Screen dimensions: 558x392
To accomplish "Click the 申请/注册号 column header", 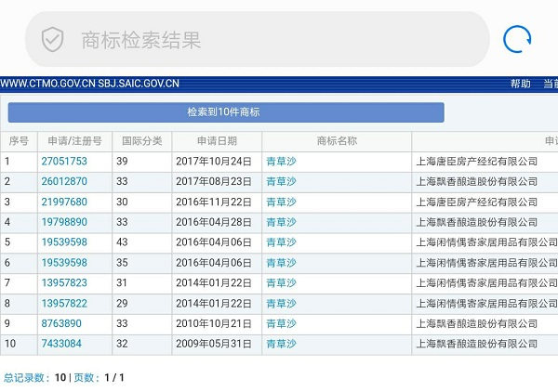I will (74, 141).
